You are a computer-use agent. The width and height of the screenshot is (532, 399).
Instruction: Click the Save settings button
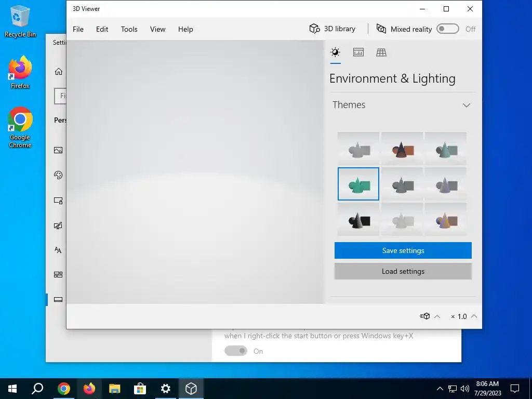click(x=403, y=250)
